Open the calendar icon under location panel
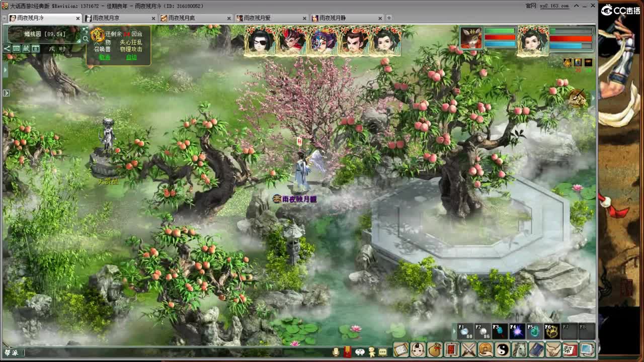 [x=36, y=49]
